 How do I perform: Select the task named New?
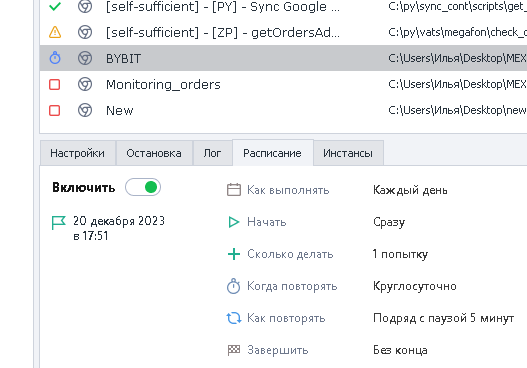[120, 110]
